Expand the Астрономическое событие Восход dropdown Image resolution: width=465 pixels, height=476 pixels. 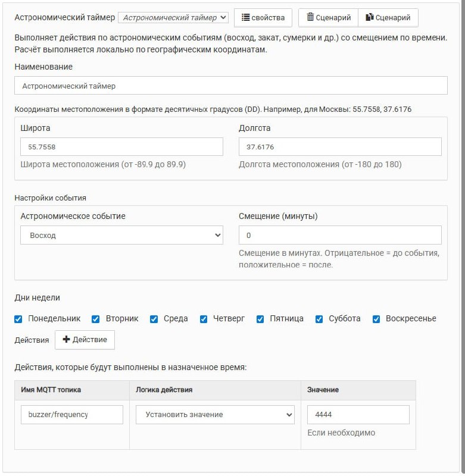(121, 235)
